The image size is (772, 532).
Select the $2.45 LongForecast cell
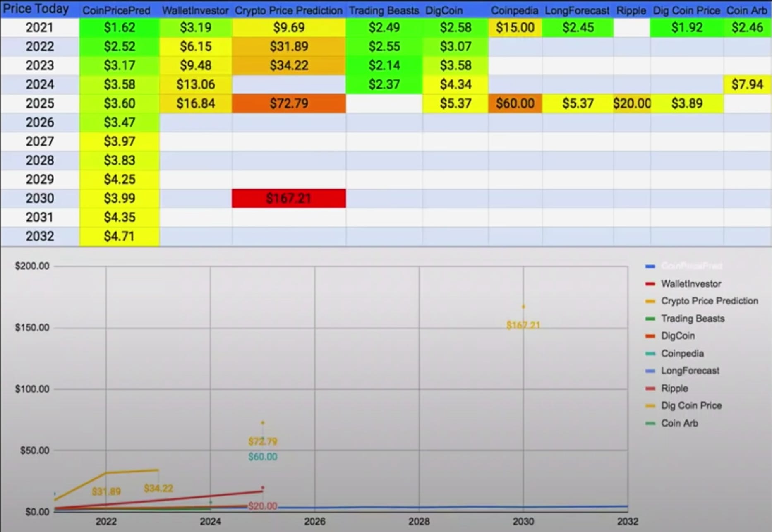[x=578, y=27]
